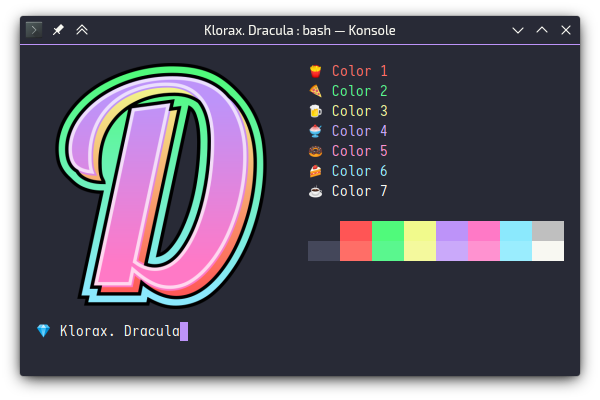This screenshot has height=400, width=600.
Task: Click the red swatch in the upper palette row
Action: pos(356,231)
